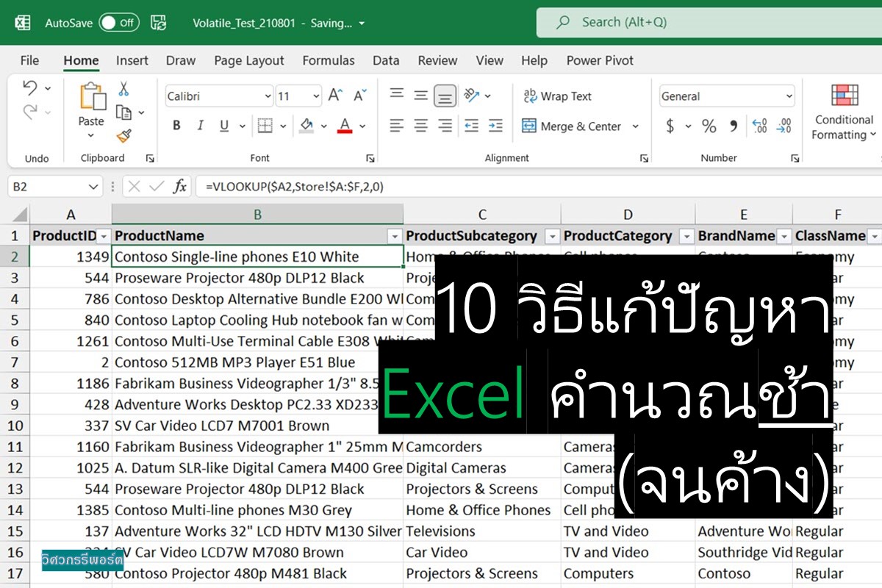Screen dimensions: 882x588
Task: Click the Center alignment icon
Action: (x=421, y=126)
